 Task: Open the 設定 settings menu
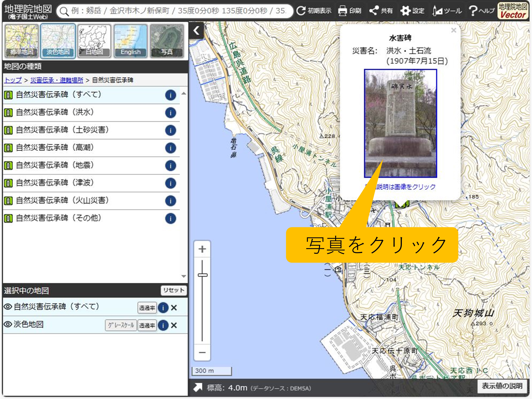pos(413,11)
